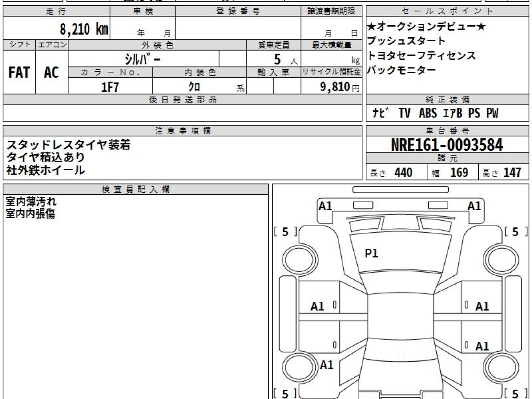Viewport: 532px width, 399px height.
Task: Click the ナビ equipment entry
Action: pos(380,113)
